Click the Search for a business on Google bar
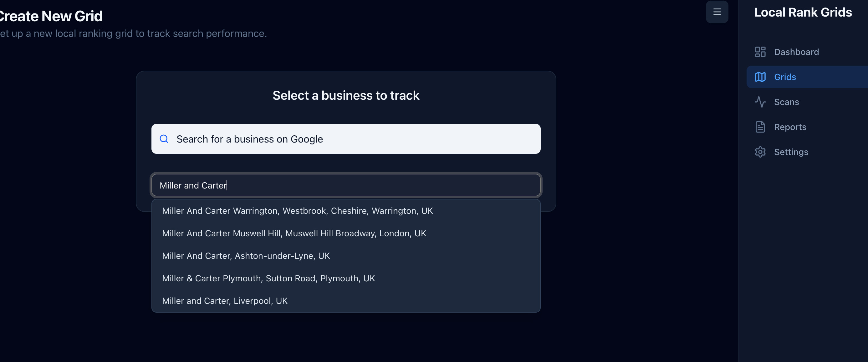Screen dimensions: 868x362 346,139
